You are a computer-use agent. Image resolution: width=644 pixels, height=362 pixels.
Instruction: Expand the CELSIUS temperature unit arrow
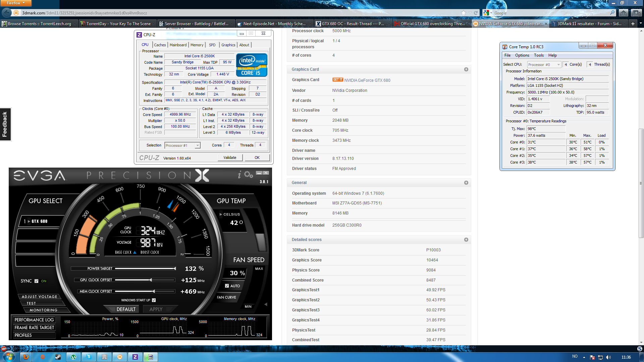click(x=221, y=215)
